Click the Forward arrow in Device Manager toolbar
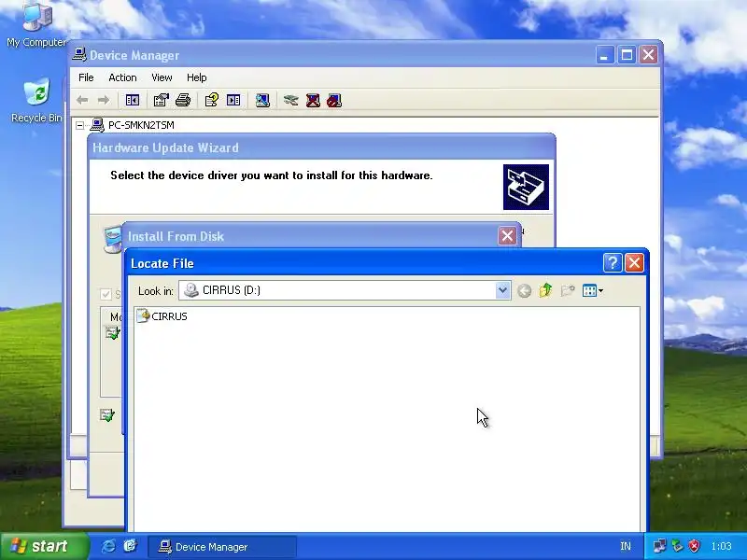The height and width of the screenshot is (560, 747). pos(104,100)
